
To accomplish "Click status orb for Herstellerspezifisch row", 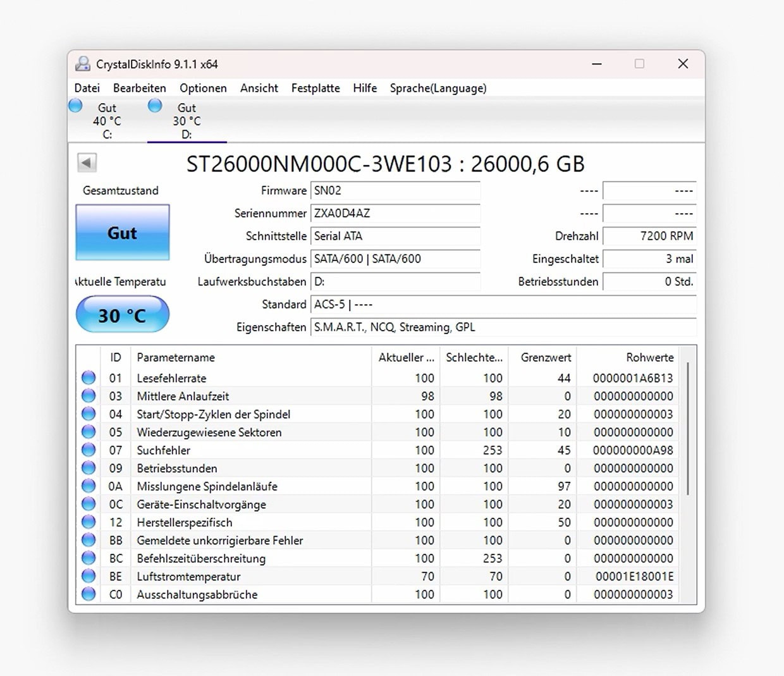I will coord(89,522).
